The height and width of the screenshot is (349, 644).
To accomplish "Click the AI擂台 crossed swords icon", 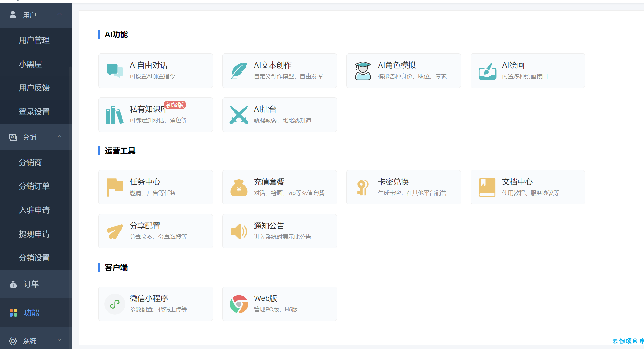I will tap(239, 115).
